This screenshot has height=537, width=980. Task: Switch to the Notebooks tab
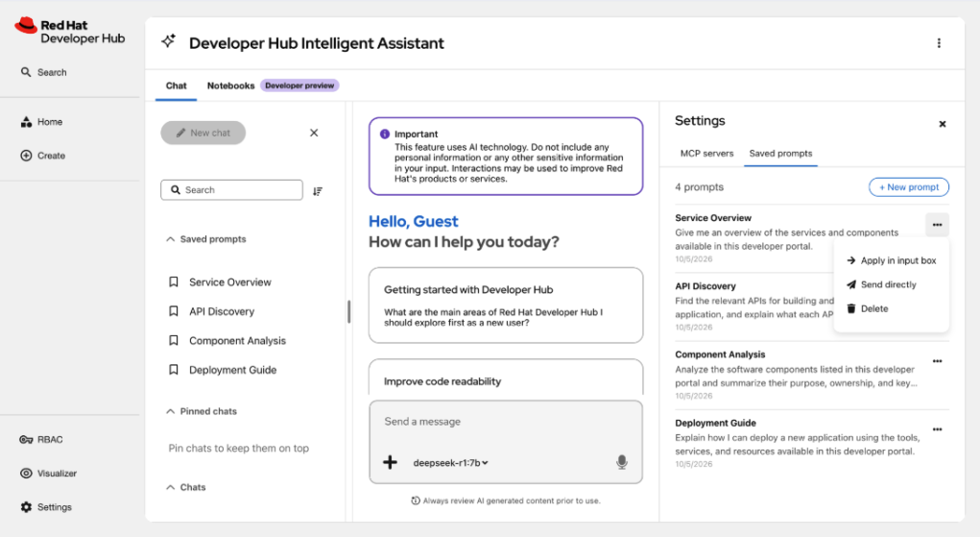click(230, 85)
